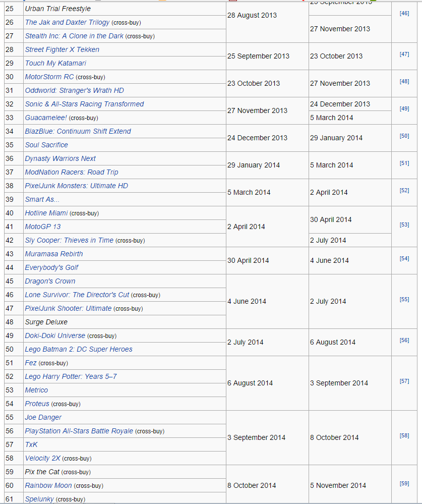
Task: Open the Spelunky link
Action: click(x=39, y=499)
